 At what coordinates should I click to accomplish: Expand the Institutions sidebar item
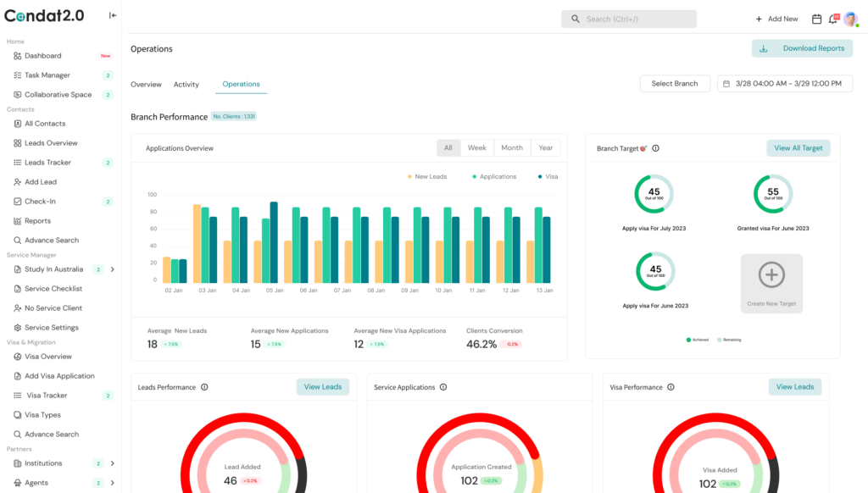coord(113,463)
